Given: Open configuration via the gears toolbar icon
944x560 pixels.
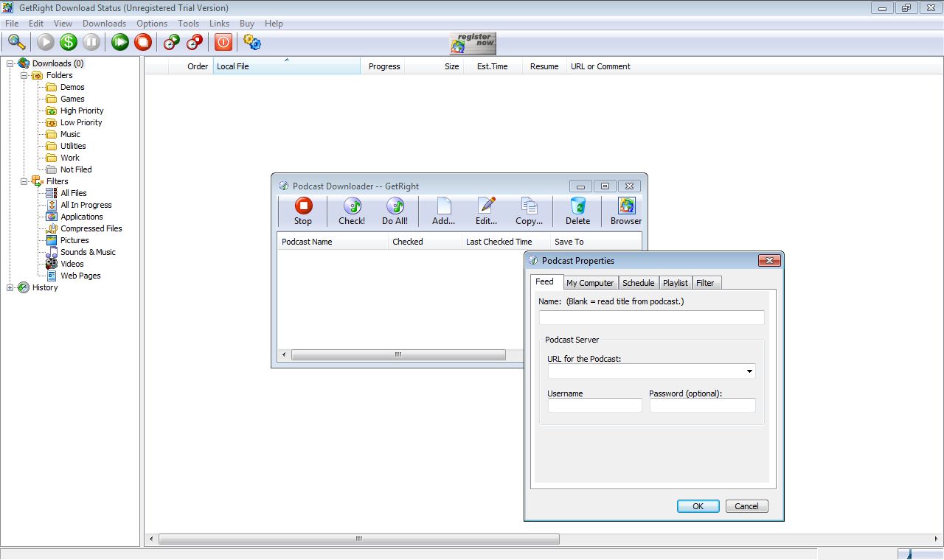Looking at the screenshot, I should (x=252, y=42).
